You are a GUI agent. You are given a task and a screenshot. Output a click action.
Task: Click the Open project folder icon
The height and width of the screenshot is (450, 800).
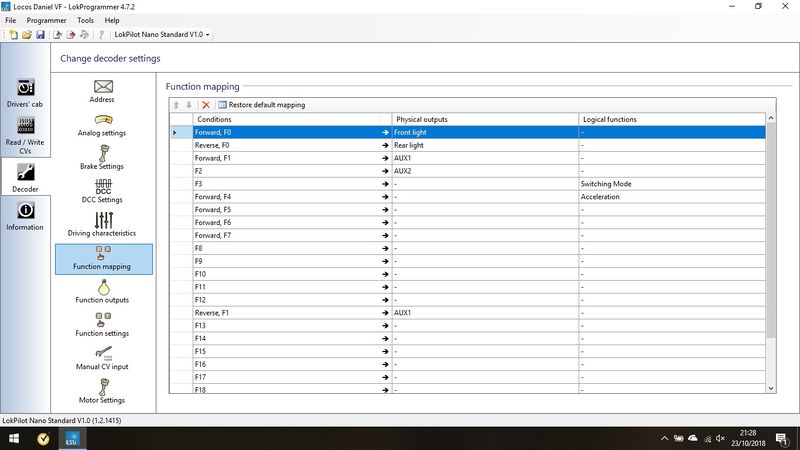[x=27, y=34]
